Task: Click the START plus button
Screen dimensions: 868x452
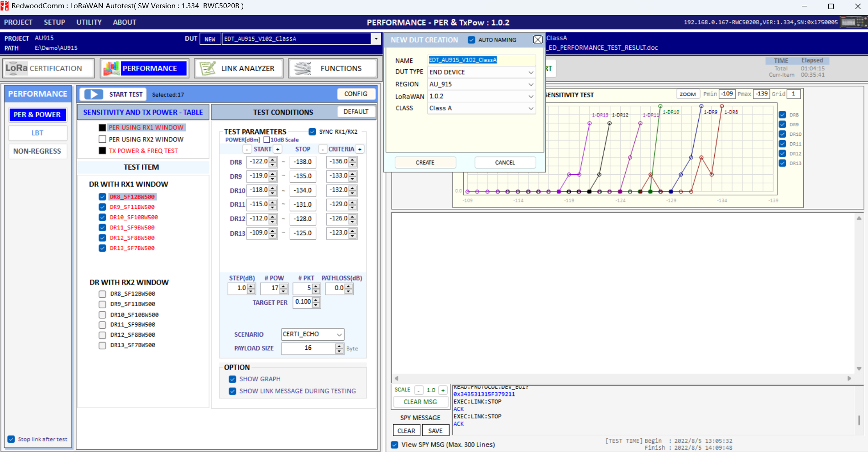Action: 277,149
